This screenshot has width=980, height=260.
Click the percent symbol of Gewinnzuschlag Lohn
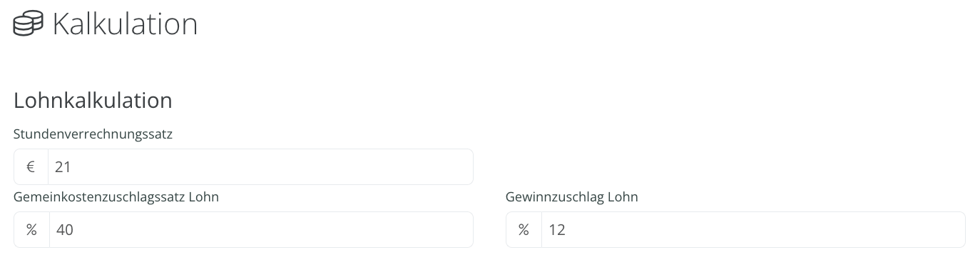pyautogui.click(x=524, y=230)
